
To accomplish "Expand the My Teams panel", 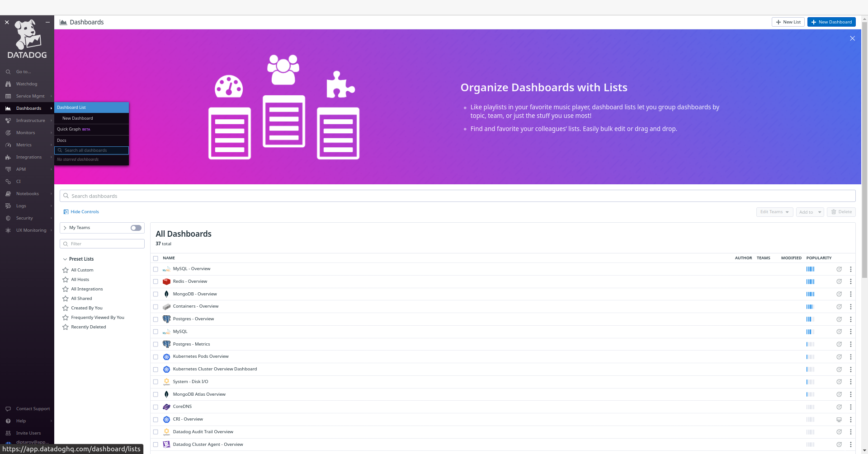I will tap(65, 228).
